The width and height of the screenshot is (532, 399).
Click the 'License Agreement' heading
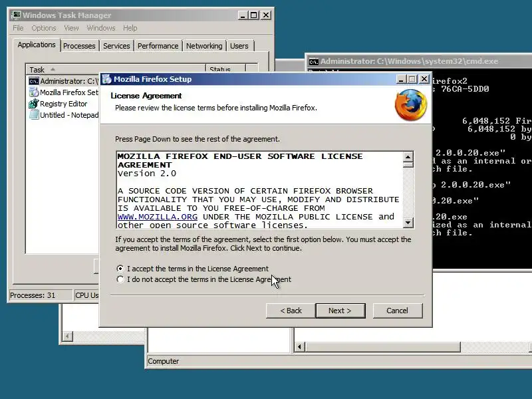[x=146, y=96]
